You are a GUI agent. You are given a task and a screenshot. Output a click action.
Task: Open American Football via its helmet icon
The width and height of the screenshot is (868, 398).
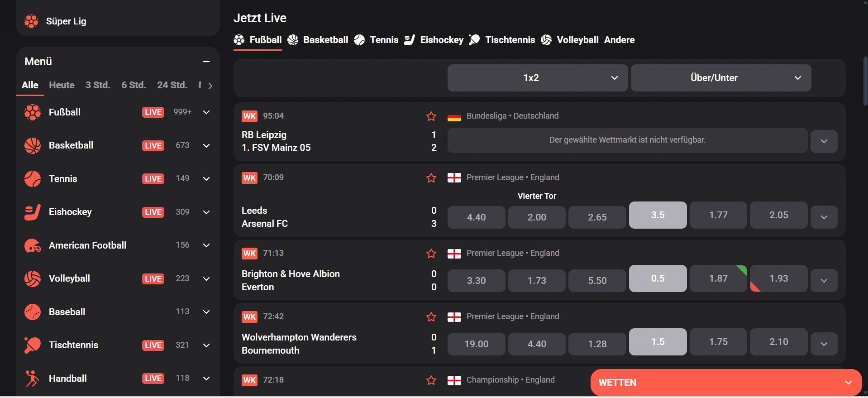click(33, 245)
